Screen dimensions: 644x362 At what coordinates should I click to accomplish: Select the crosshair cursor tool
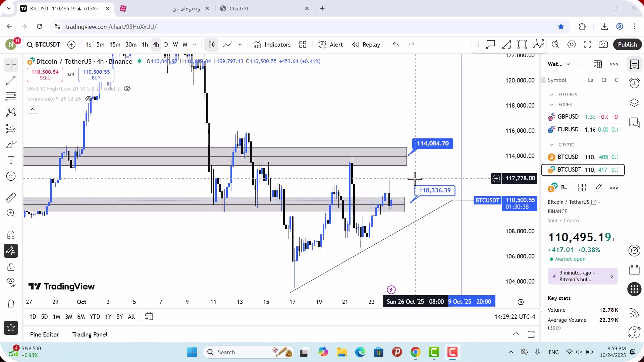point(11,65)
